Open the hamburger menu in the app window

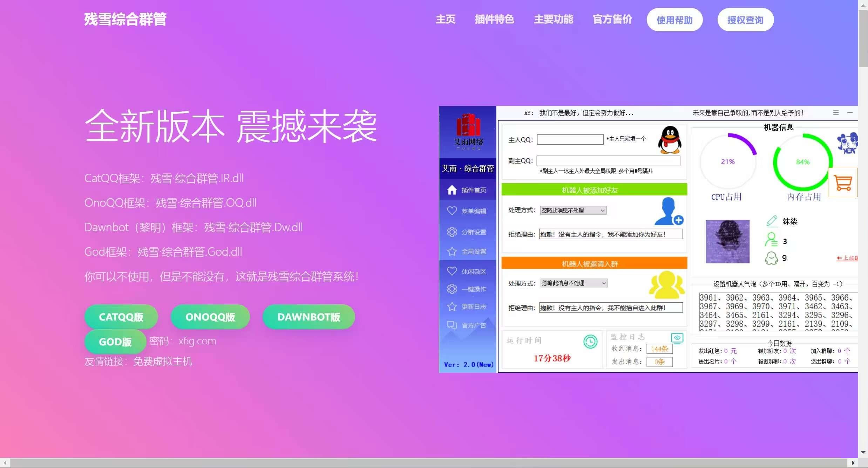[x=836, y=112]
